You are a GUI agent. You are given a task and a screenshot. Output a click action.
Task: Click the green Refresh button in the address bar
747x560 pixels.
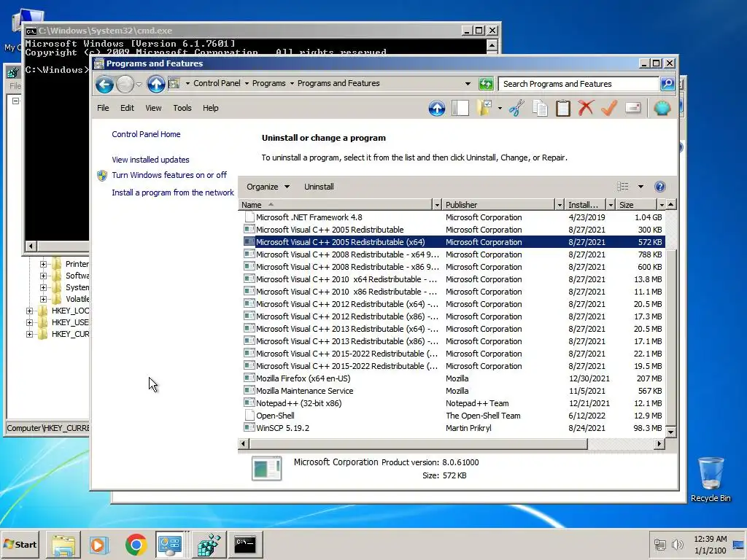pos(485,84)
